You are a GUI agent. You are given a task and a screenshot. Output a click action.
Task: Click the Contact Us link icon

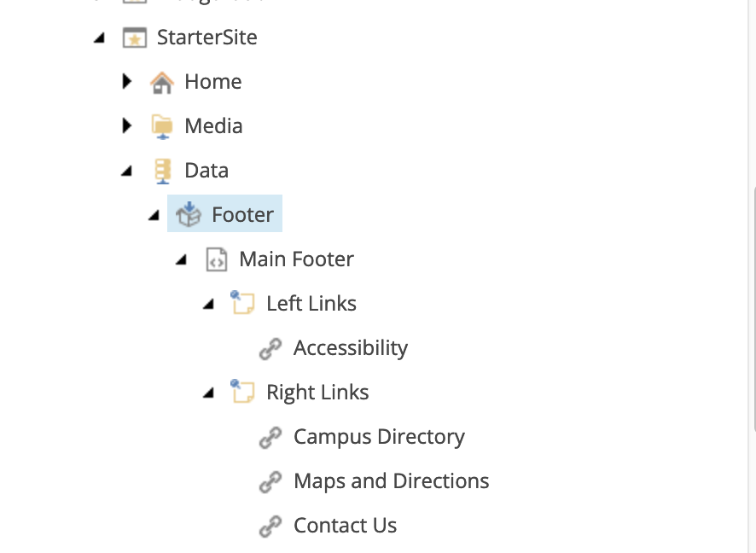270,525
